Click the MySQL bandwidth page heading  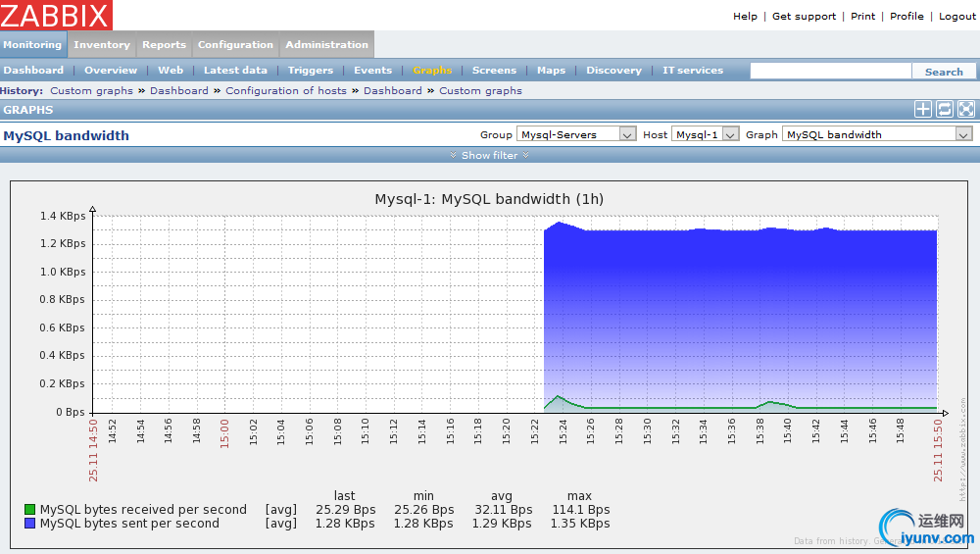67,135
